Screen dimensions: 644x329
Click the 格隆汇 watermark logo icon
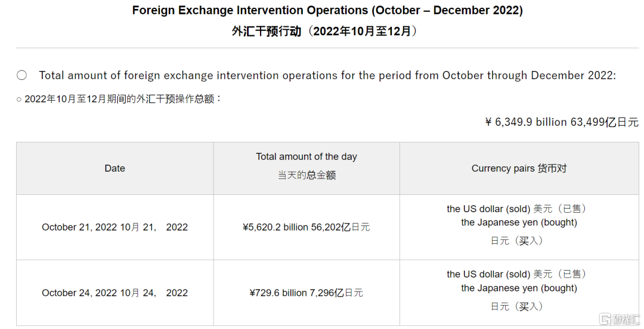pos(606,319)
